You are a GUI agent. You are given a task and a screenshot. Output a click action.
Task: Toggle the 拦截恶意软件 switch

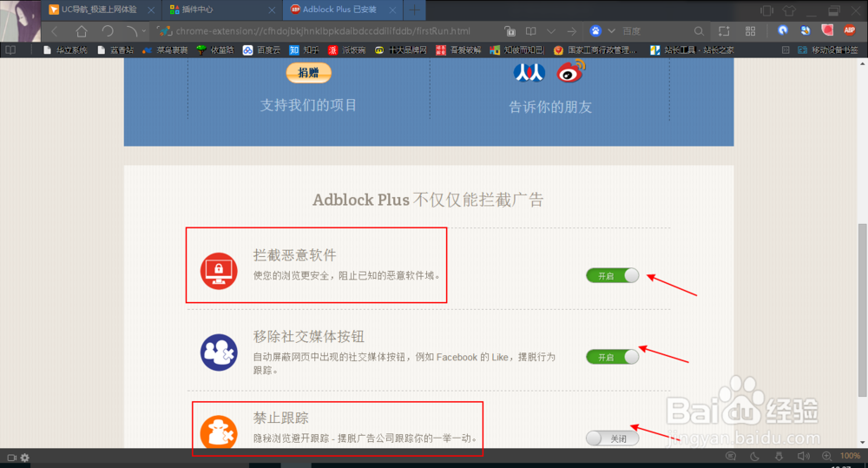(x=612, y=275)
